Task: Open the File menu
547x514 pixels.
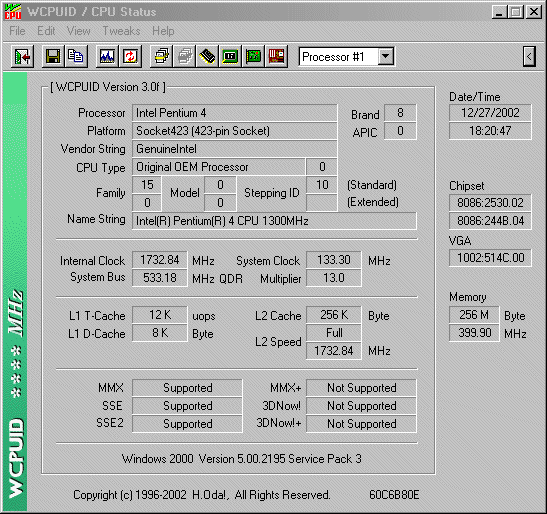Action: pos(17,31)
